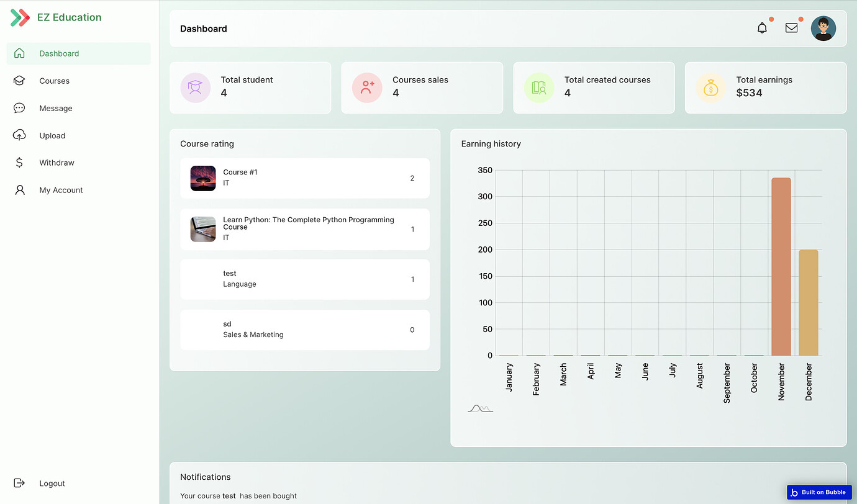This screenshot has height=504, width=857.
Task: Open the Built on Bubble badge
Action: pyautogui.click(x=818, y=492)
